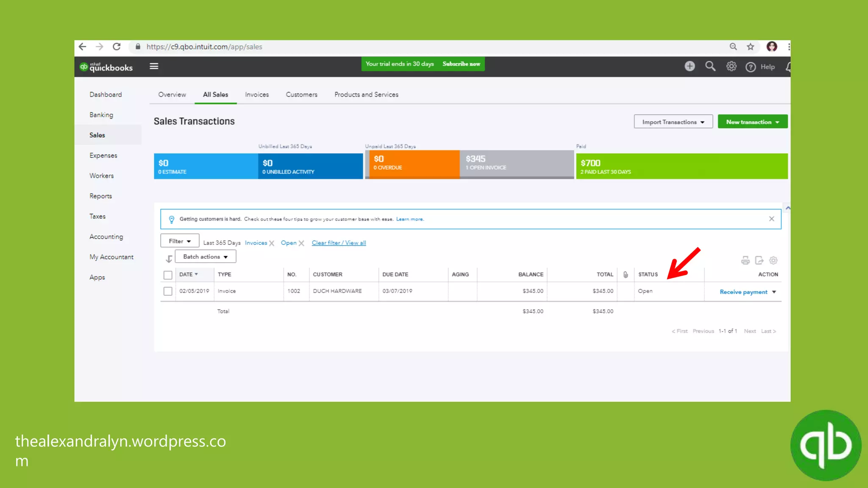Viewport: 868px width, 488px height.
Task: Open the Batch actions dropdown
Action: (206, 257)
